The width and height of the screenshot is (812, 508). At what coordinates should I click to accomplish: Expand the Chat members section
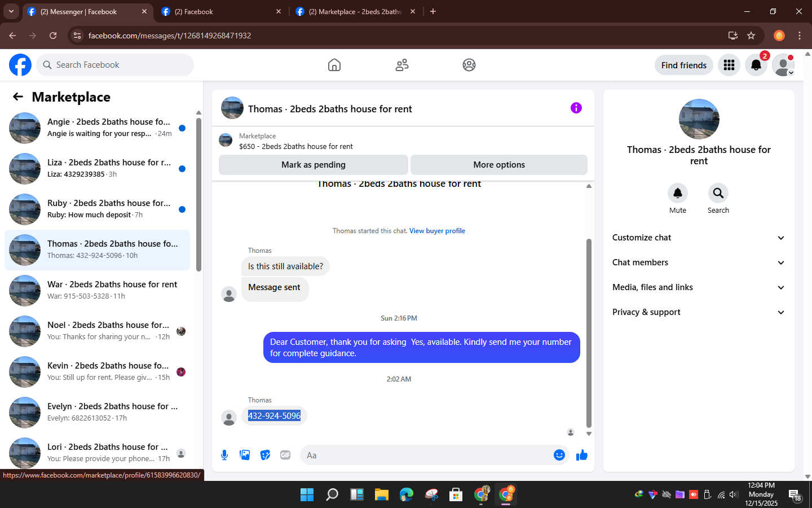[x=699, y=262]
